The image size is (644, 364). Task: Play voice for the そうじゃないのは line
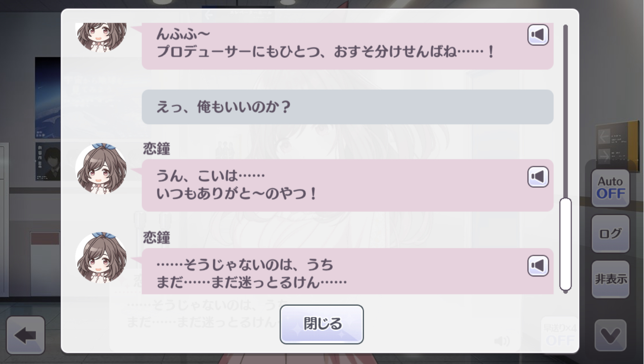coord(538,266)
